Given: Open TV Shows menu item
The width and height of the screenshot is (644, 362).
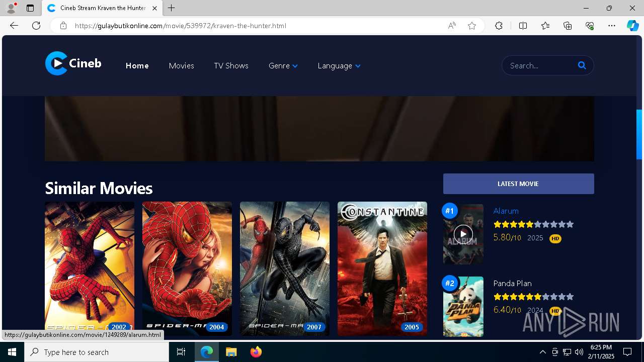Looking at the screenshot, I should click(x=231, y=65).
